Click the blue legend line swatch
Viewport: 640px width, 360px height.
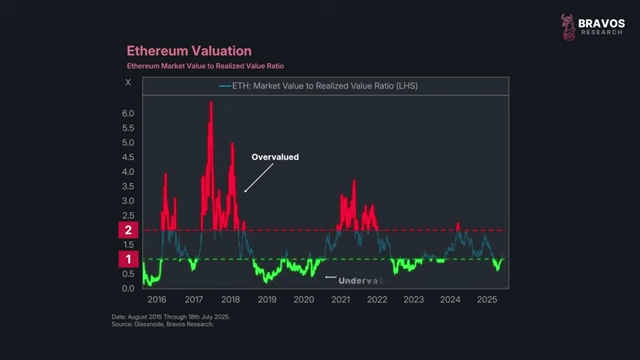225,86
